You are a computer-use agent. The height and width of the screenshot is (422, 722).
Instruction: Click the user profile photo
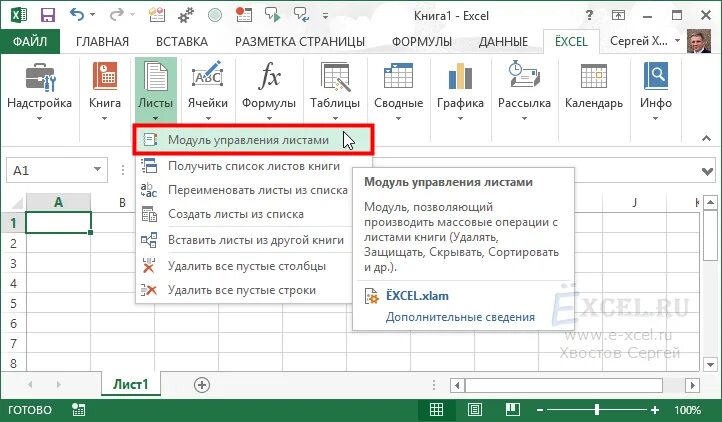click(x=699, y=41)
